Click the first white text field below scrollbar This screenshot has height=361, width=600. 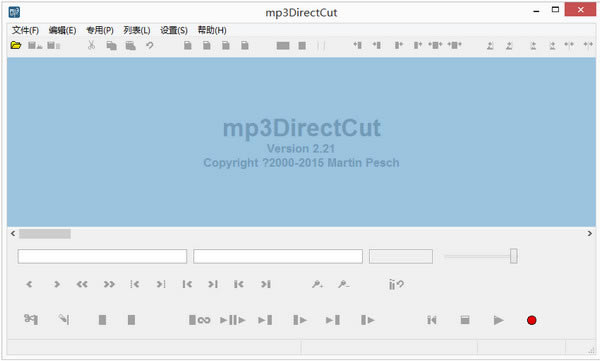tap(102, 256)
